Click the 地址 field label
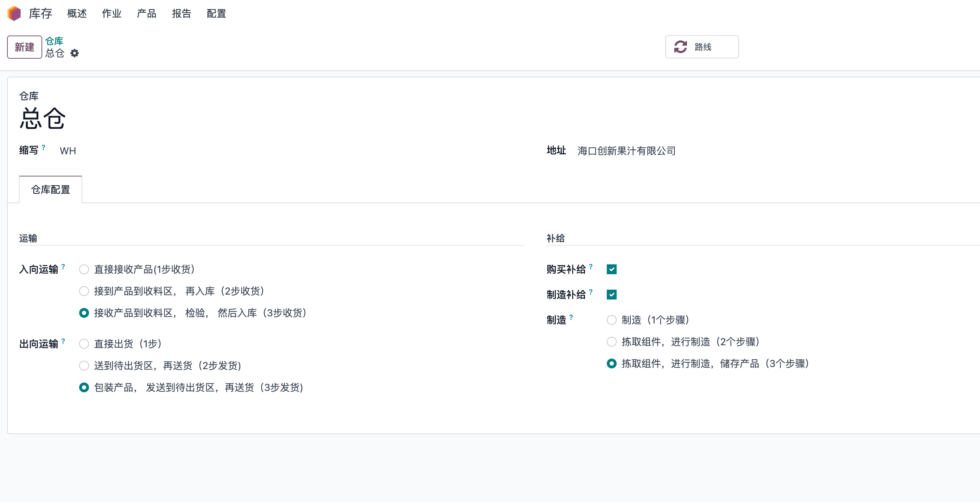This screenshot has height=502, width=980. click(x=556, y=150)
